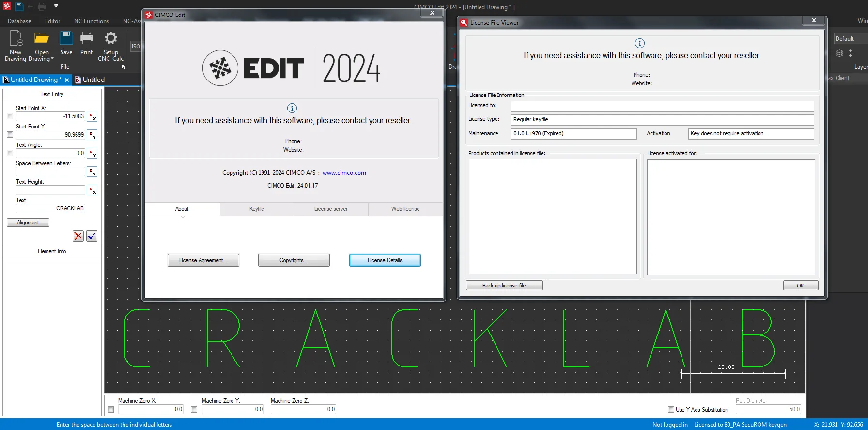
Task: Tick the Machine Zero X checkbox
Action: click(x=110, y=410)
